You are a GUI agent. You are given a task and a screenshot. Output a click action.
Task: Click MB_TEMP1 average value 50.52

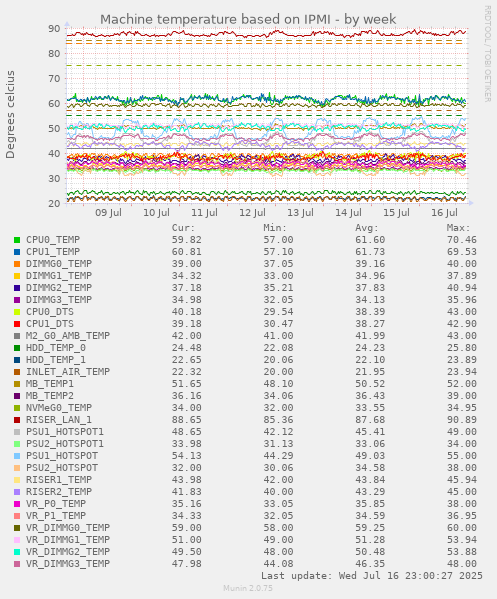(x=370, y=384)
